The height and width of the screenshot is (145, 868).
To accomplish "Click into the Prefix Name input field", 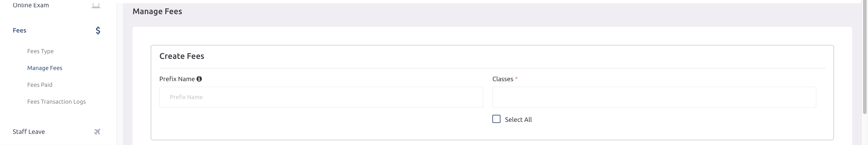I will point(321,97).
